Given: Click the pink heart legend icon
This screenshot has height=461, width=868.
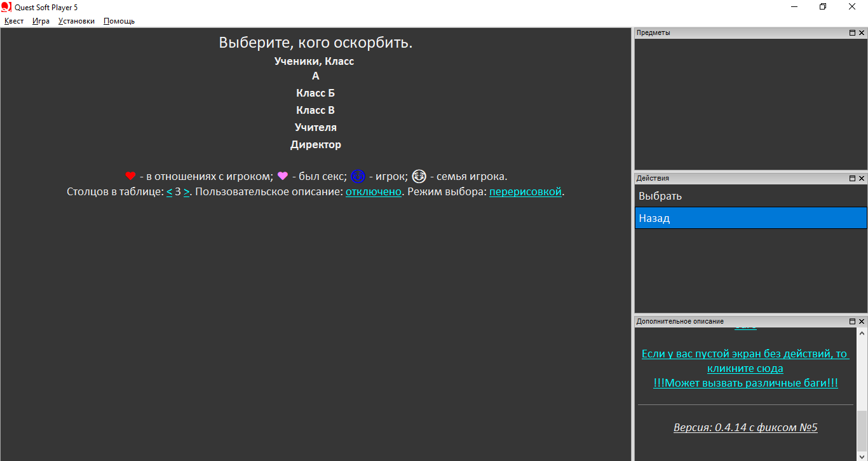Looking at the screenshot, I should tap(283, 176).
